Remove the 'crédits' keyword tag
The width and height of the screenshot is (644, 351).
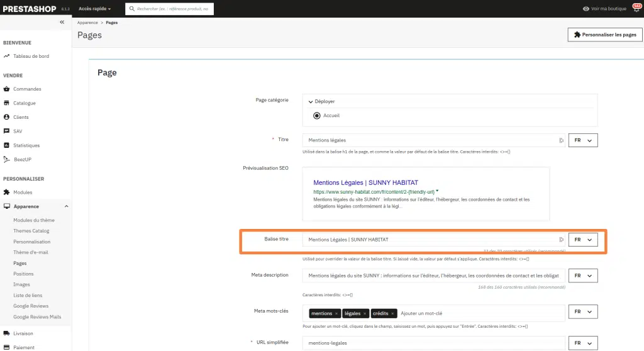pos(393,313)
